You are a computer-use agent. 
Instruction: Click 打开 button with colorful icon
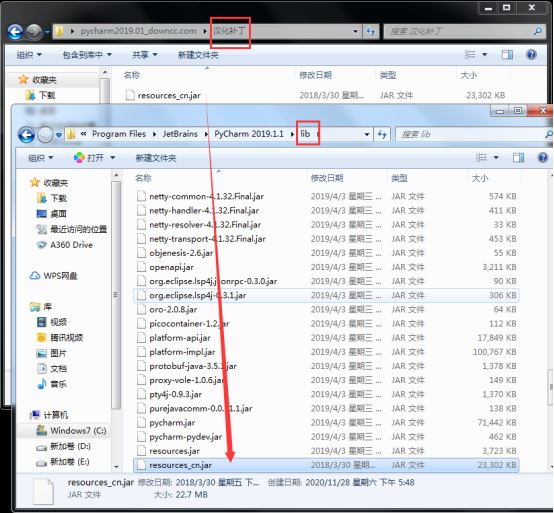pos(89,158)
